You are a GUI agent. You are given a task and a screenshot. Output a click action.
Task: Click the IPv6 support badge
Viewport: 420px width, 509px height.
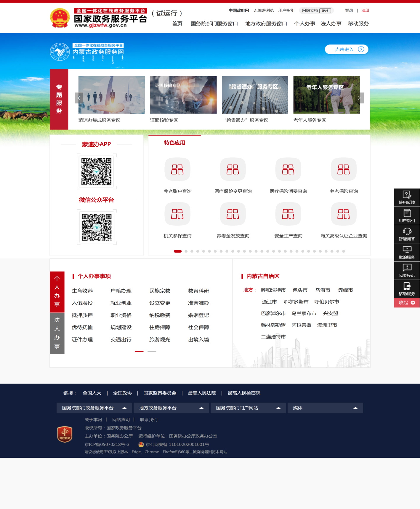[325, 11]
